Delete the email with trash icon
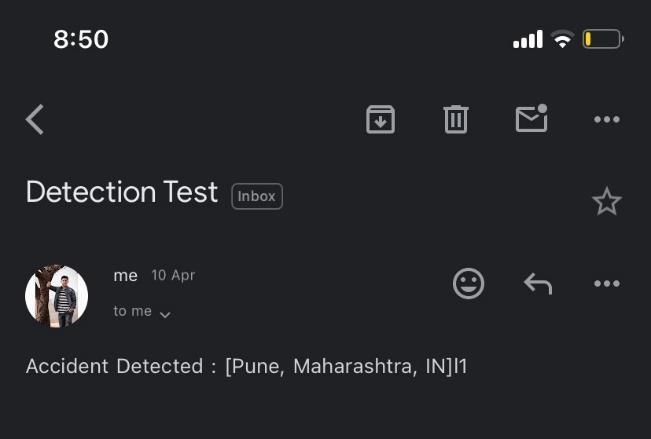Screen dimensions: 651x439 pos(456,120)
